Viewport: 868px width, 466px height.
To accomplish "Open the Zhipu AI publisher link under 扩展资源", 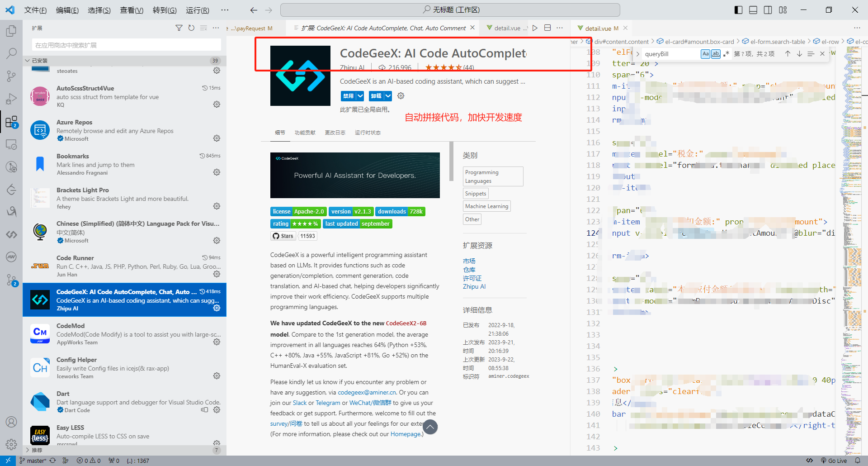I will (x=474, y=286).
